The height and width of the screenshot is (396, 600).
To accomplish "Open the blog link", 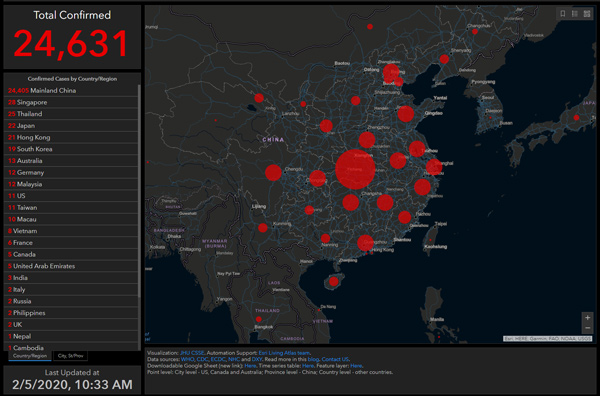I will point(313,359).
